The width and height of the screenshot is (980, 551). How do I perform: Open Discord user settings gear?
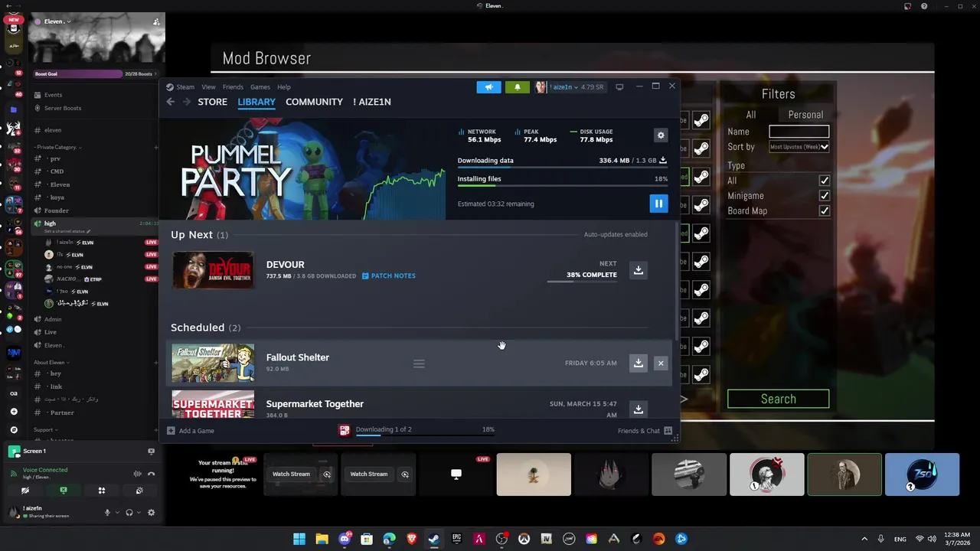point(151,513)
